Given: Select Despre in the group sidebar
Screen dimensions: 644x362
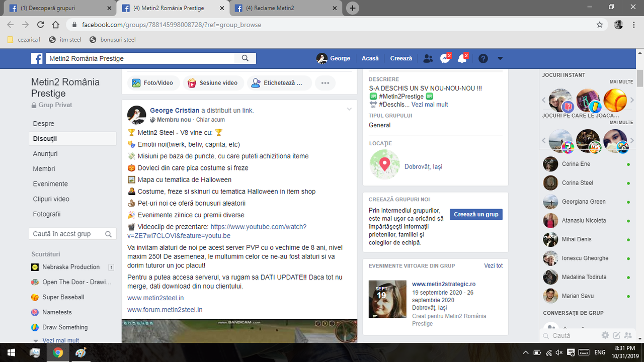Looking at the screenshot, I should pyautogui.click(x=44, y=124).
